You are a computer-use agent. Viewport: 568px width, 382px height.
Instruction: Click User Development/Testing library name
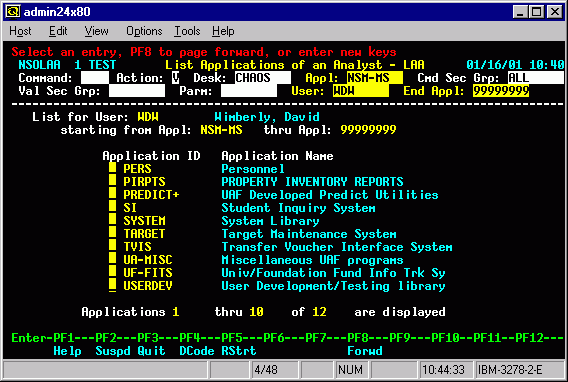[333, 286]
